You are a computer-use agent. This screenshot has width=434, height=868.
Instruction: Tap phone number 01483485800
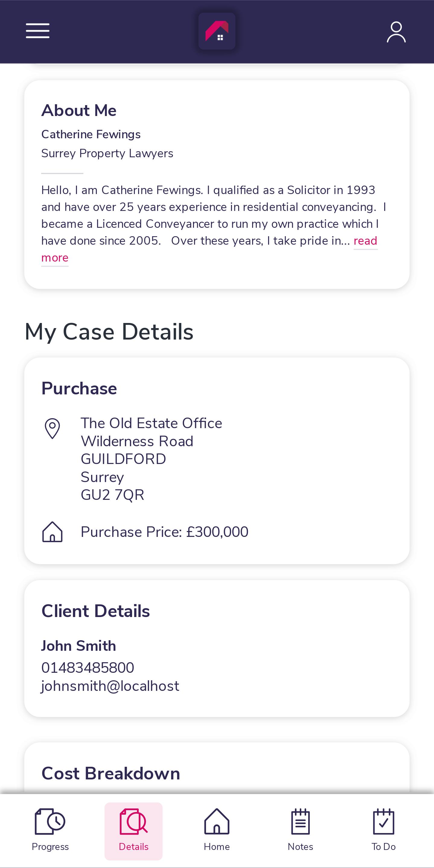tap(88, 668)
